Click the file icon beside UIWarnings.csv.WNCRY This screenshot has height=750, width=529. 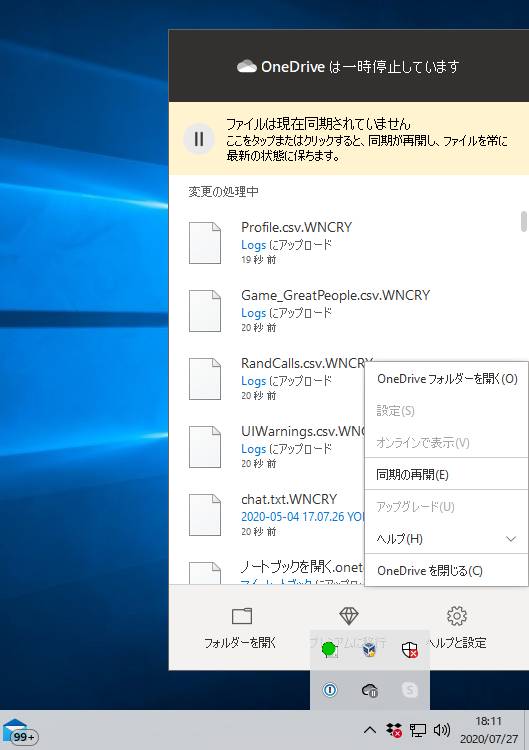[x=205, y=447]
